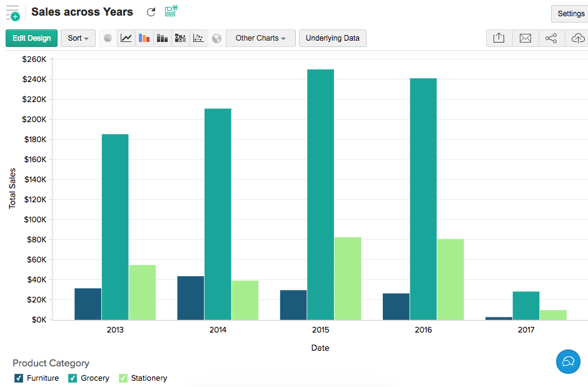Open the Other Charts dropdown
Image resolution: width=588 pixels, height=387 pixels.
pos(260,38)
